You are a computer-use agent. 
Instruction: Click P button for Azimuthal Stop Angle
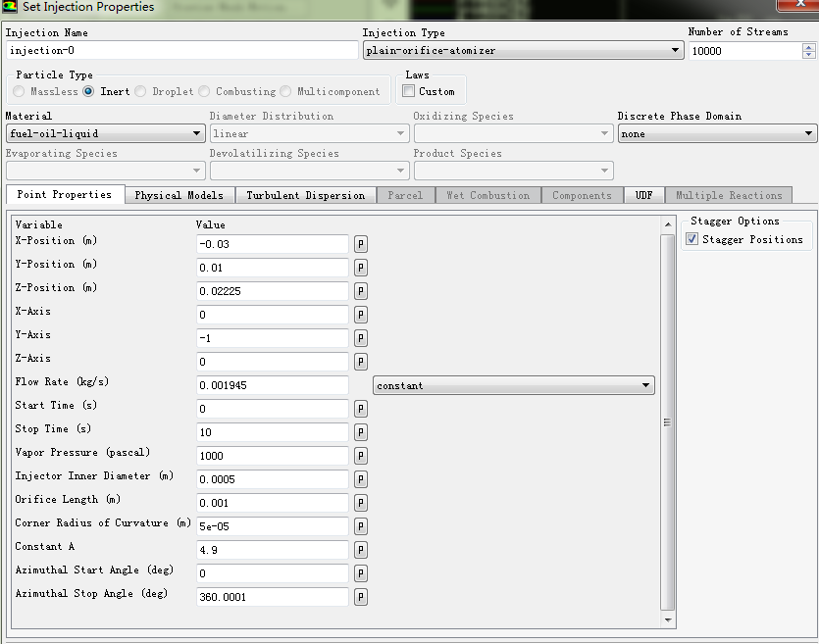click(360, 597)
